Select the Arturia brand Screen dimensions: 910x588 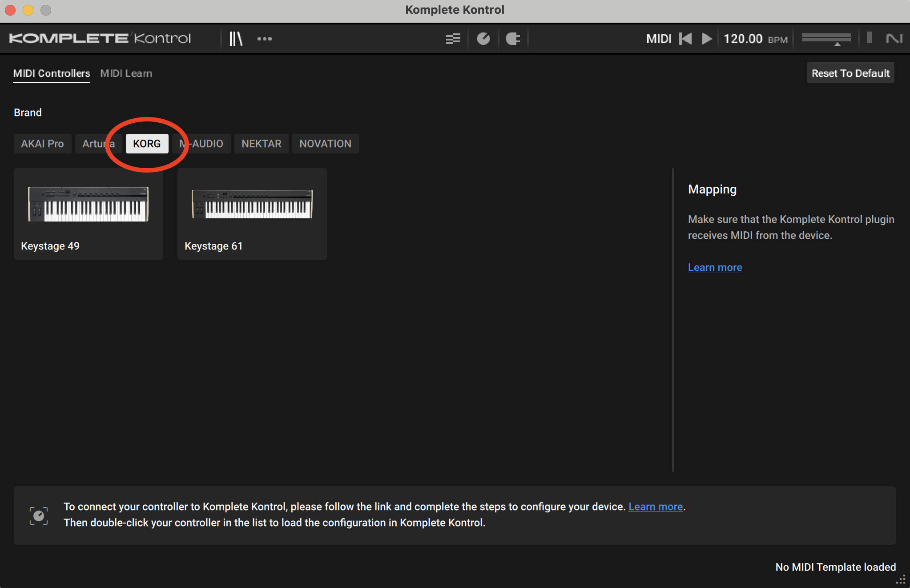(x=98, y=144)
